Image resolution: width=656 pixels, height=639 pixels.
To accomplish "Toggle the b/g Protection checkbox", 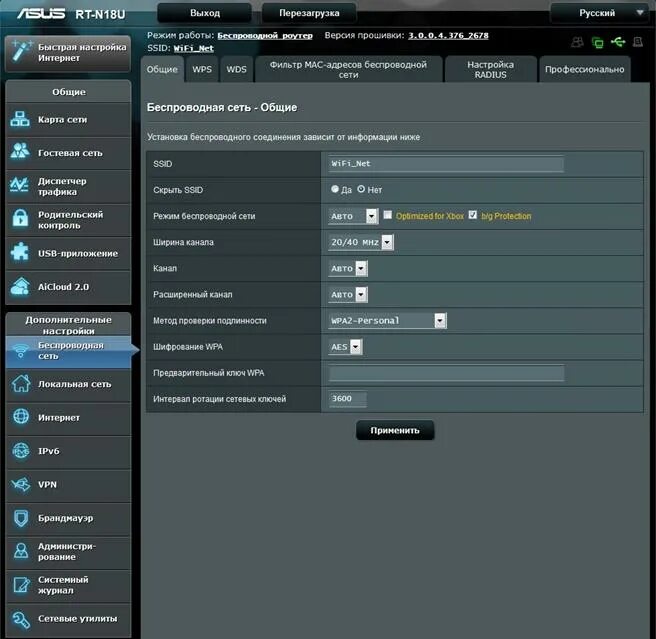I will click(473, 215).
